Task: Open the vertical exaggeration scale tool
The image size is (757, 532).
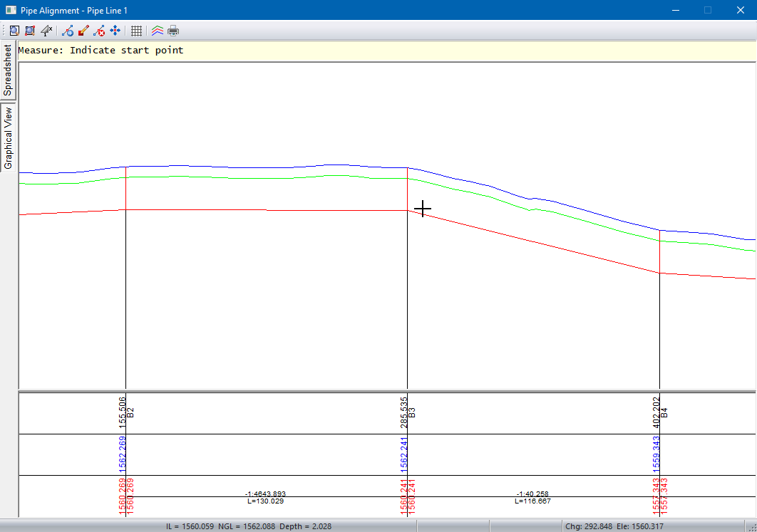Action: 46,31
